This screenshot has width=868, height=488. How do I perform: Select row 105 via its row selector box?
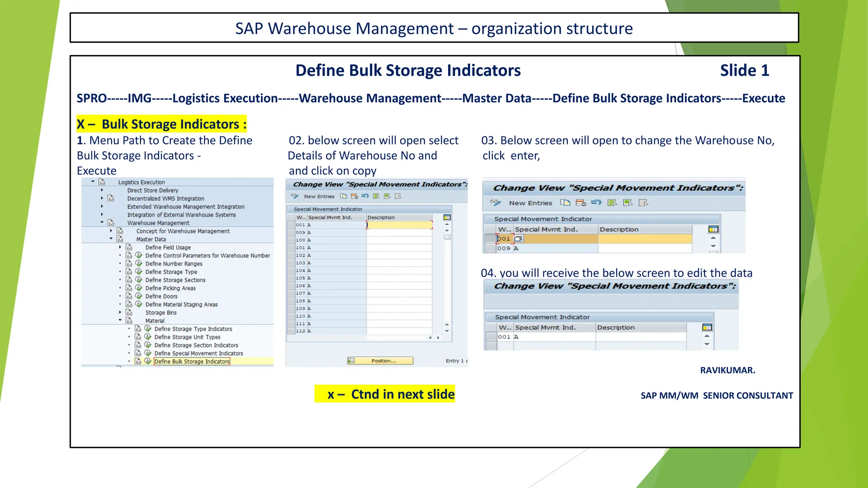291,278
